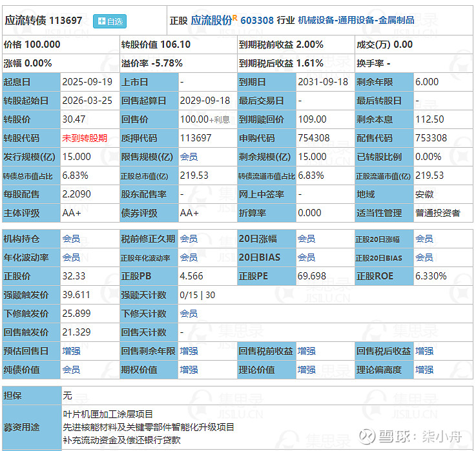The height and width of the screenshot is (451, 476).
Task: Select the 强赎触发价 value 39.611
Action: (76, 295)
